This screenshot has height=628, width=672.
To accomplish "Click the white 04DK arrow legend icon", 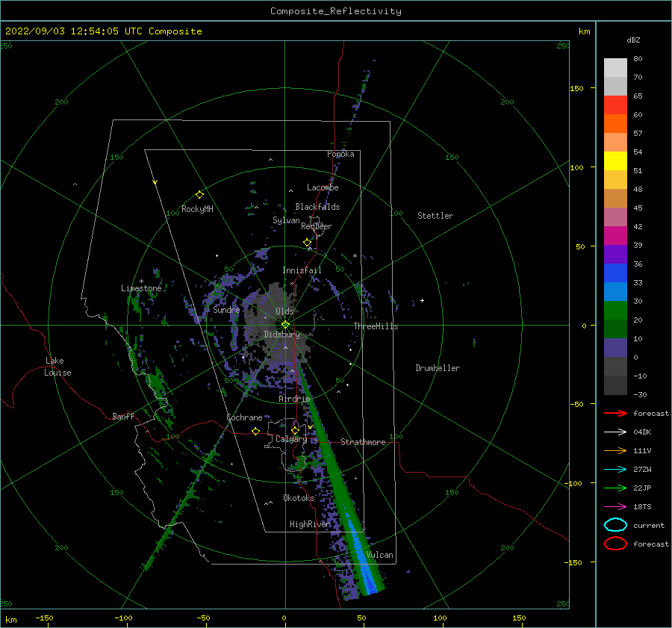I will (x=615, y=432).
